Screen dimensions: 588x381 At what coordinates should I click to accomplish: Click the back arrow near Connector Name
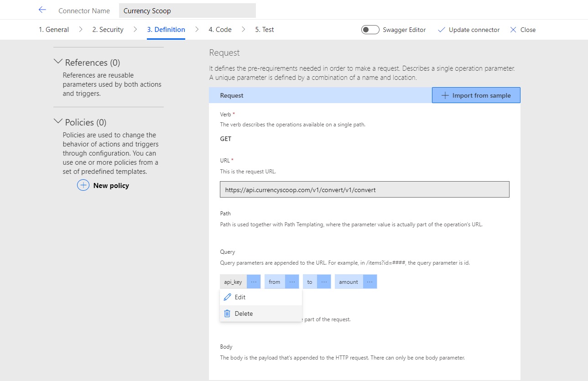(42, 10)
